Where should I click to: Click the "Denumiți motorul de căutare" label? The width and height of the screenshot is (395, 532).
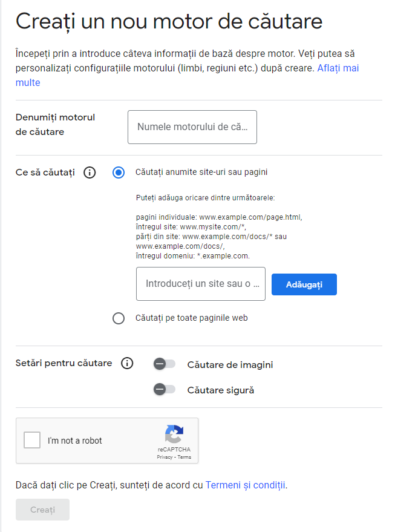point(56,124)
